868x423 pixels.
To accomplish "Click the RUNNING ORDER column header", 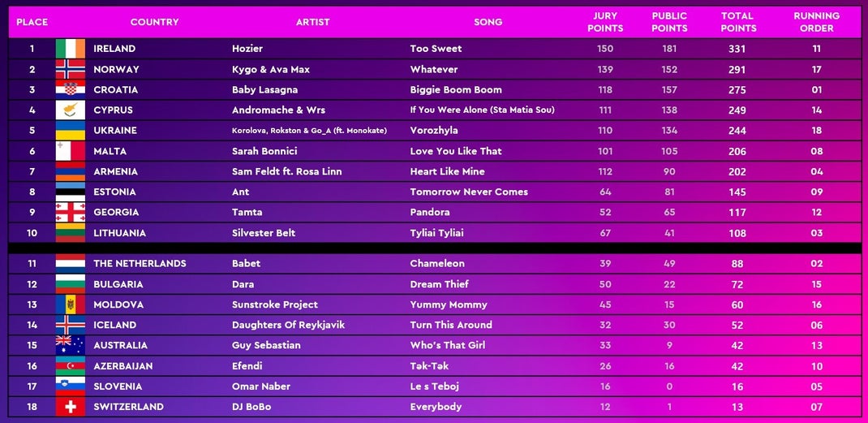I will pos(817,22).
